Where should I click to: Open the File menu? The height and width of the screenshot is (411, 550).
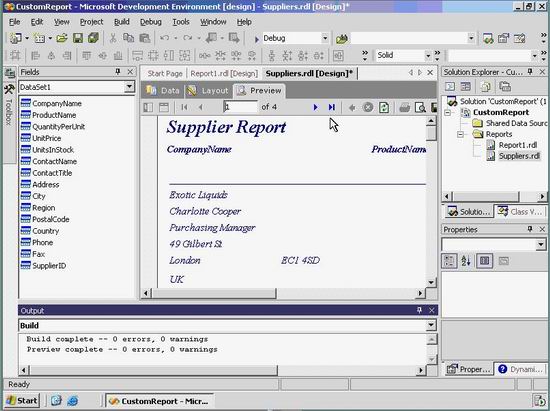point(14,22)
